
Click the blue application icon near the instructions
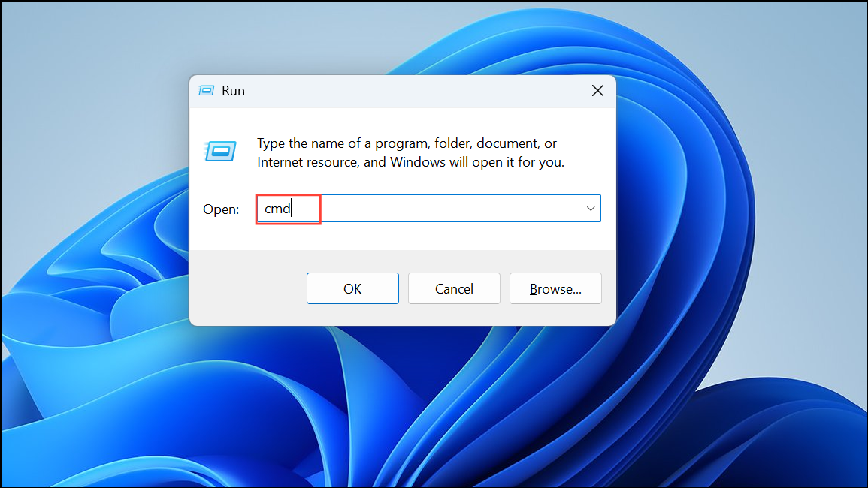(x=220, y=151)
